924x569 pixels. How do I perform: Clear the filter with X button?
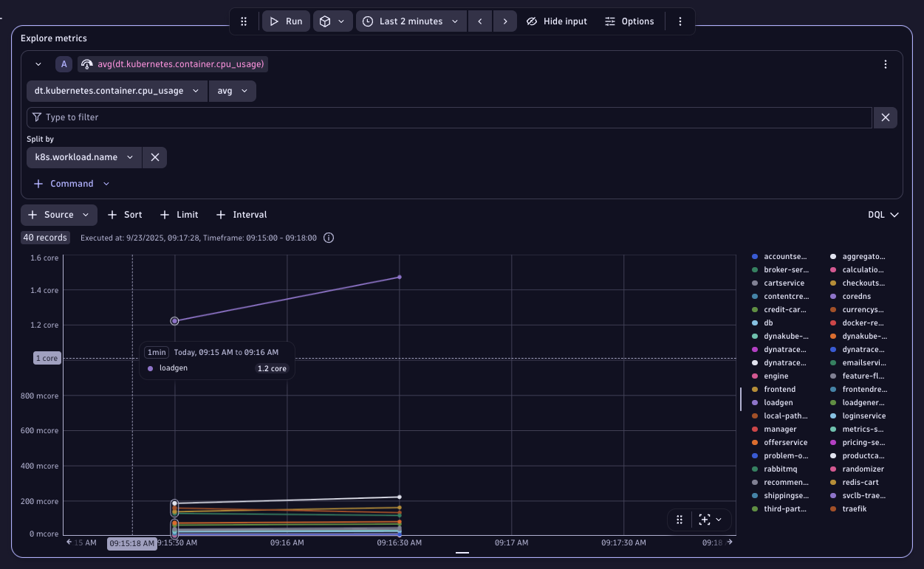[x=885, y=117]
